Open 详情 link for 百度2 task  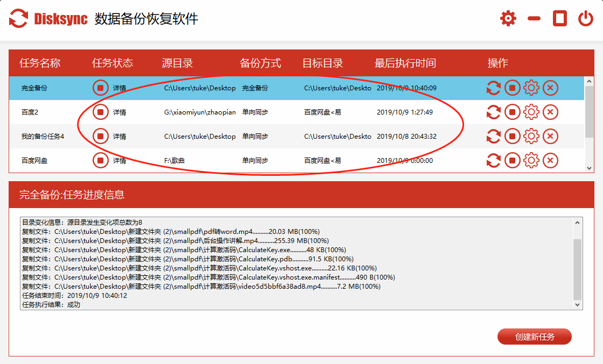pyautogui.click(x=120, y=112)
